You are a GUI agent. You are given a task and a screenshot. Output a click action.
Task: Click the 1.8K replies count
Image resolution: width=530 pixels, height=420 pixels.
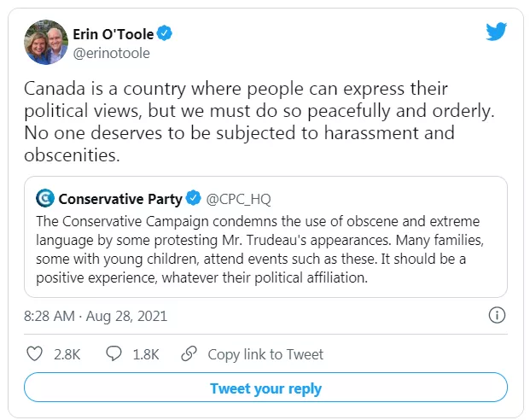tap(146, 354)
